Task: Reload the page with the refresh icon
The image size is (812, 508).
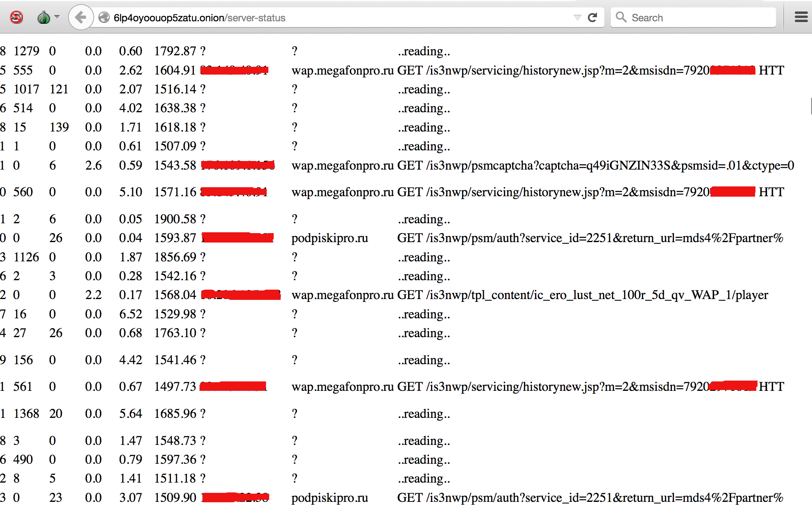Action: click(x=592, y=18)
